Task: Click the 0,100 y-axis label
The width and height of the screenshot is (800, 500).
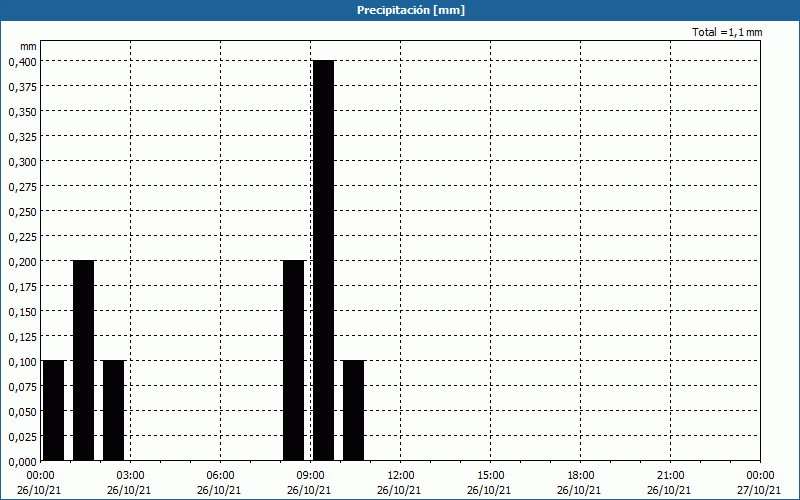Action: [x=23, y=362]
